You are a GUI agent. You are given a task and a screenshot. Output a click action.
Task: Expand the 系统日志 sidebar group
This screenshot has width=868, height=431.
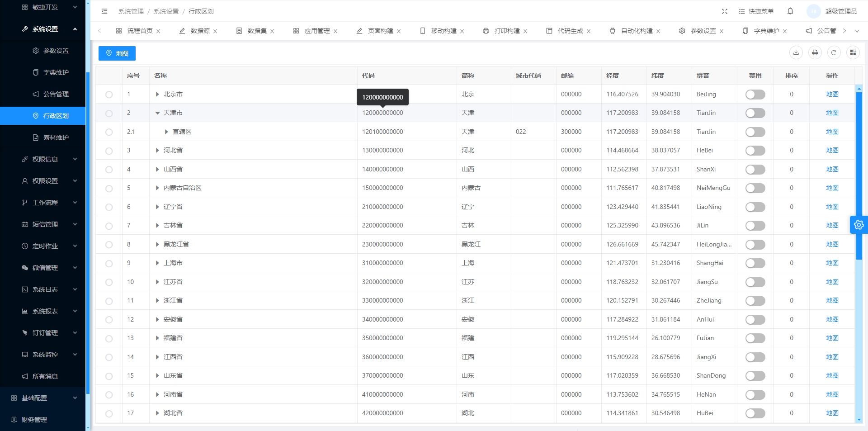coord(43,289)
